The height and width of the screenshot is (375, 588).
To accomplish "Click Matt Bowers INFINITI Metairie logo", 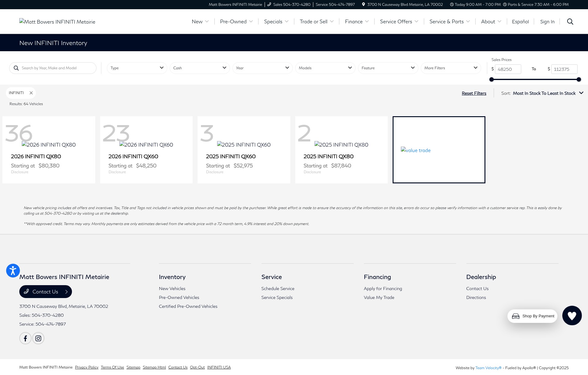I will pyautogui.click(x=57, y=21).
